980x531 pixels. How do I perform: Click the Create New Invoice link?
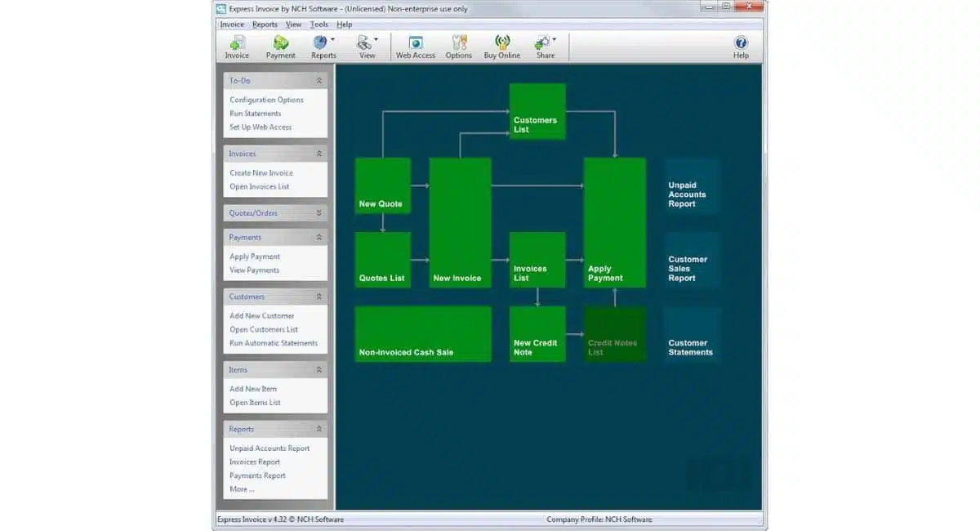point(261,173)
